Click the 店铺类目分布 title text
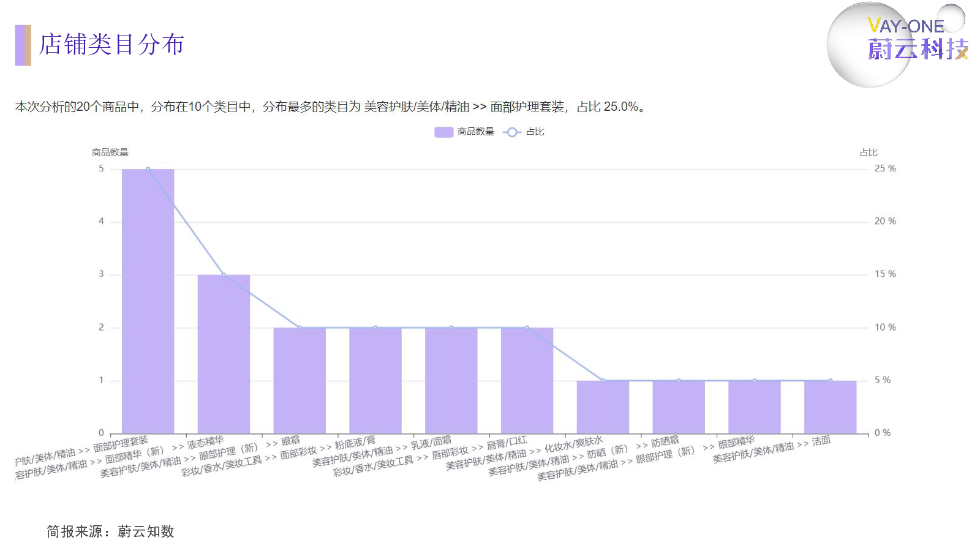Screen dimensions: 980x551 point(111,45)
